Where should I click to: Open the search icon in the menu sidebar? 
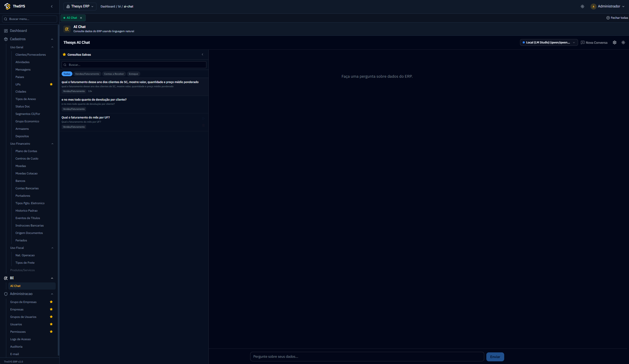(5, 19)
